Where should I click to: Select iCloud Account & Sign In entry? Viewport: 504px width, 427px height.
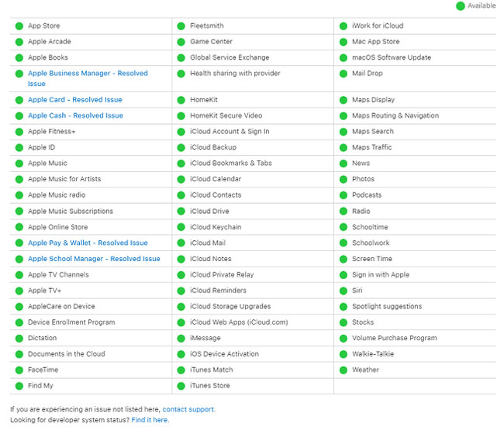pos(230,132)
